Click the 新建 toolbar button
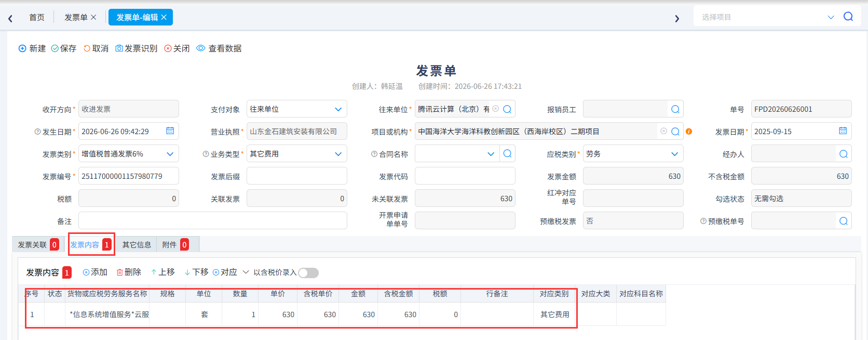 click(x=32, y=48)
